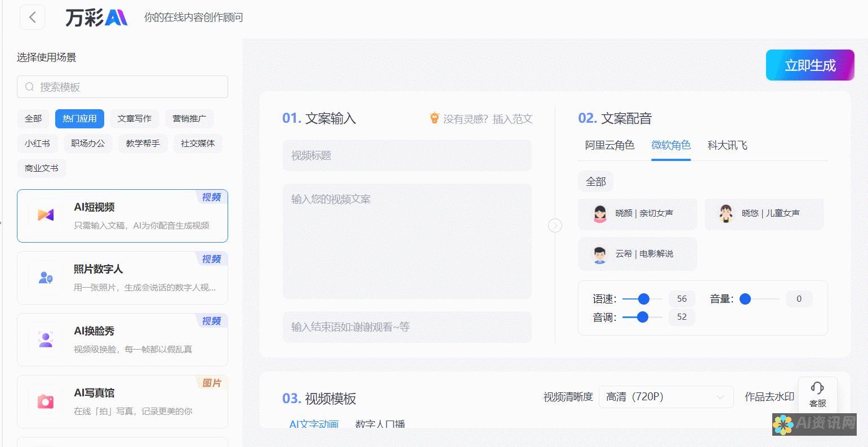The width and height of the screenshot is (868, 447).
Task: Choose the 晓悠 | 儿童女声 voice
Action: [764, 214]
